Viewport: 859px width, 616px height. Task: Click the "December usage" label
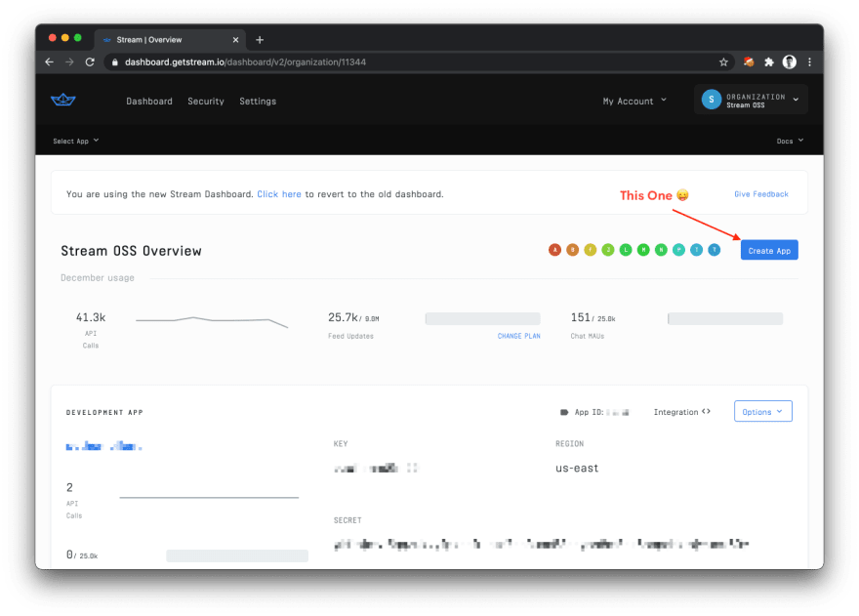point(98,278)
